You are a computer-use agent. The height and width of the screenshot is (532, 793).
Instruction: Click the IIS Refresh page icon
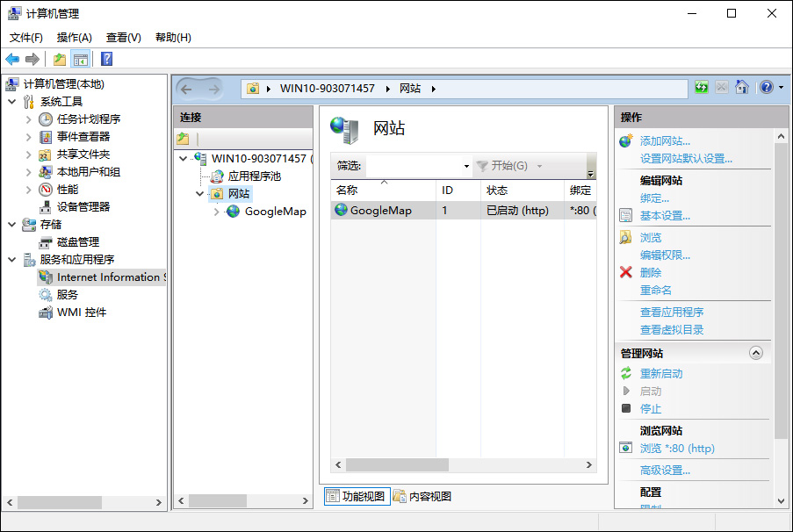coord(702,87)
